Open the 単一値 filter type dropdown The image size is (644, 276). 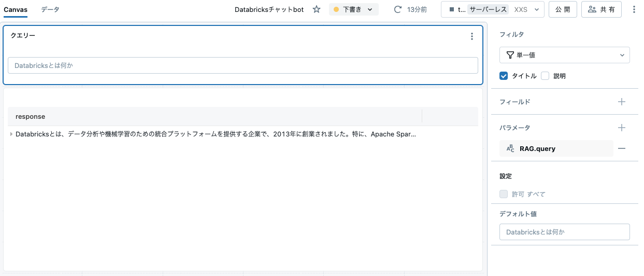point(565,55)
